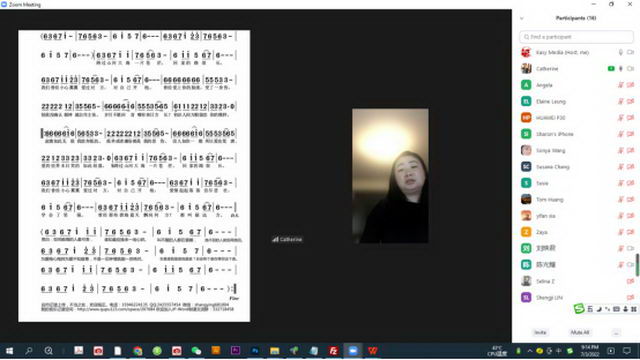Toggle Easy Media host camera icon

tap(631, 52)
